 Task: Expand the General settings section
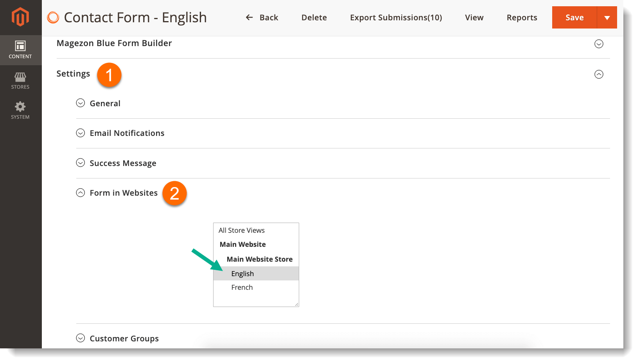[80, 103]
